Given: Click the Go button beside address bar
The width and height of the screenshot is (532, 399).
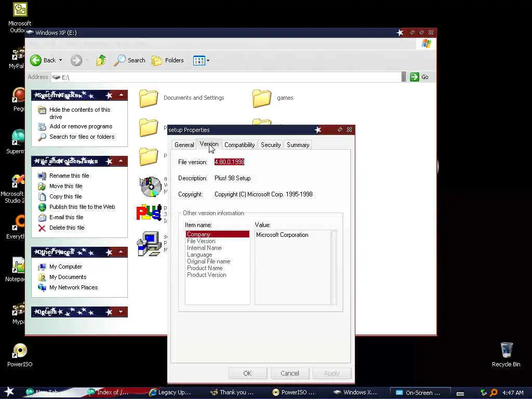Looking at the screenshot, I should coord(419,77).
